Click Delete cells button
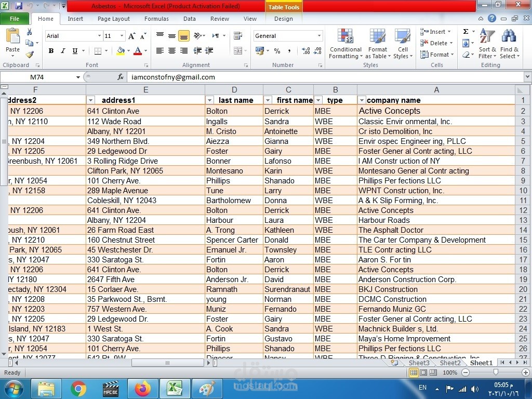Viewport: 532px width, 399px height. 436,43
